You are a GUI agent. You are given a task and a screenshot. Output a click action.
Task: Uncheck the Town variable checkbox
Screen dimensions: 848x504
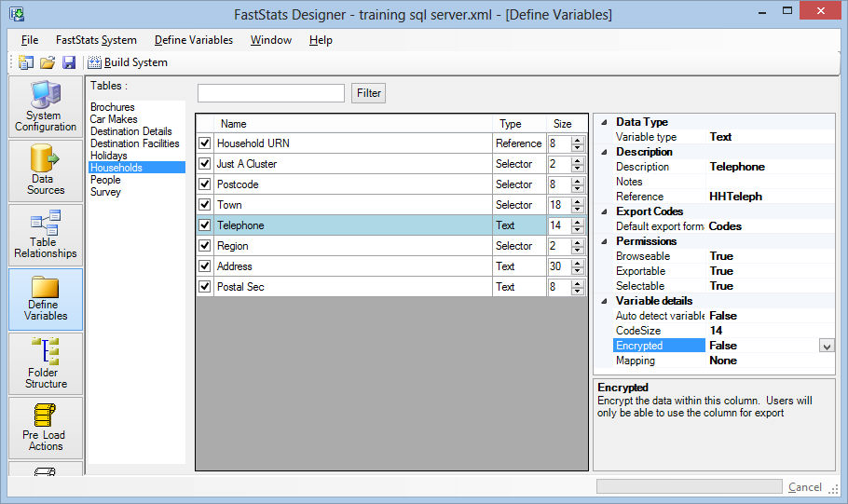click(x=204, y=205)
